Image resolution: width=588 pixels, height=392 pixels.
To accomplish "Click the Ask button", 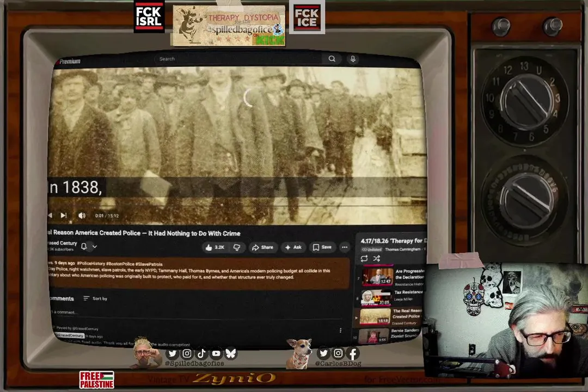I will pyautogui.click(x=293, y=247).
